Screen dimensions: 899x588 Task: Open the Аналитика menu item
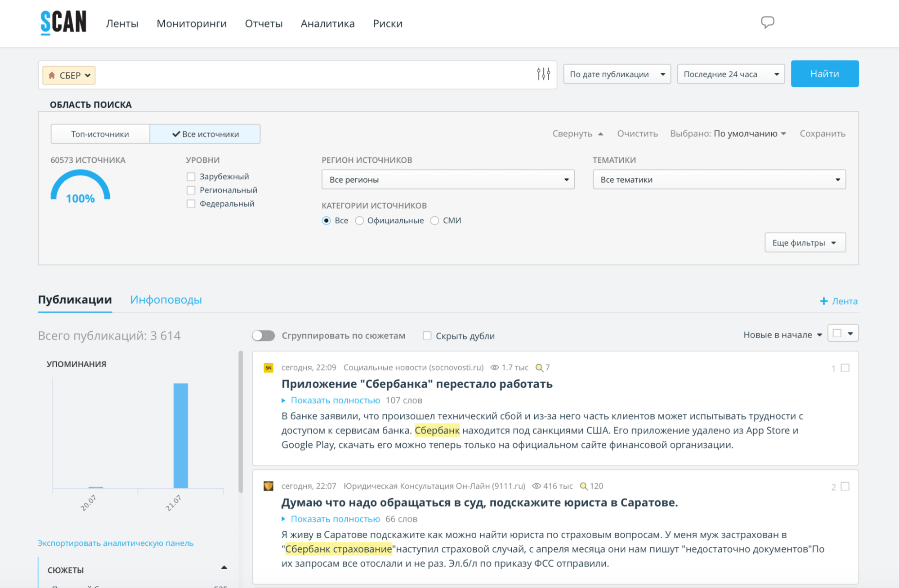(x=327, y=23)
